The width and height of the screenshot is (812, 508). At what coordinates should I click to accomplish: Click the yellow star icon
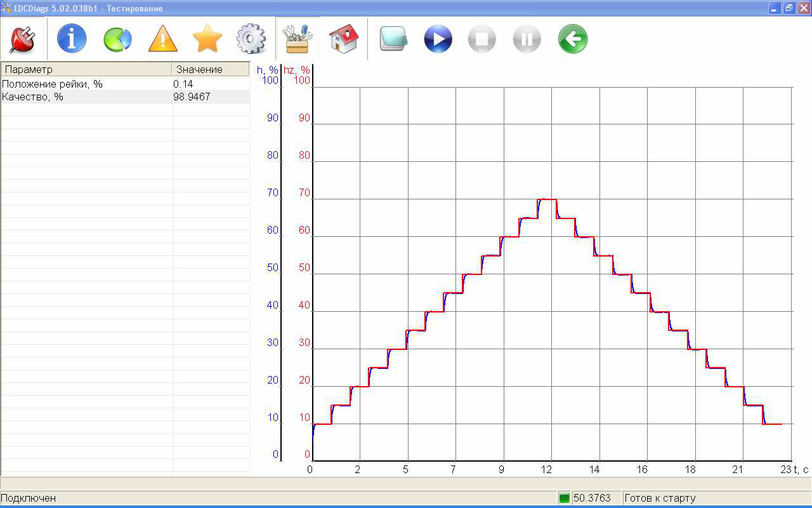pyautogui.click(x=207, y=39)
